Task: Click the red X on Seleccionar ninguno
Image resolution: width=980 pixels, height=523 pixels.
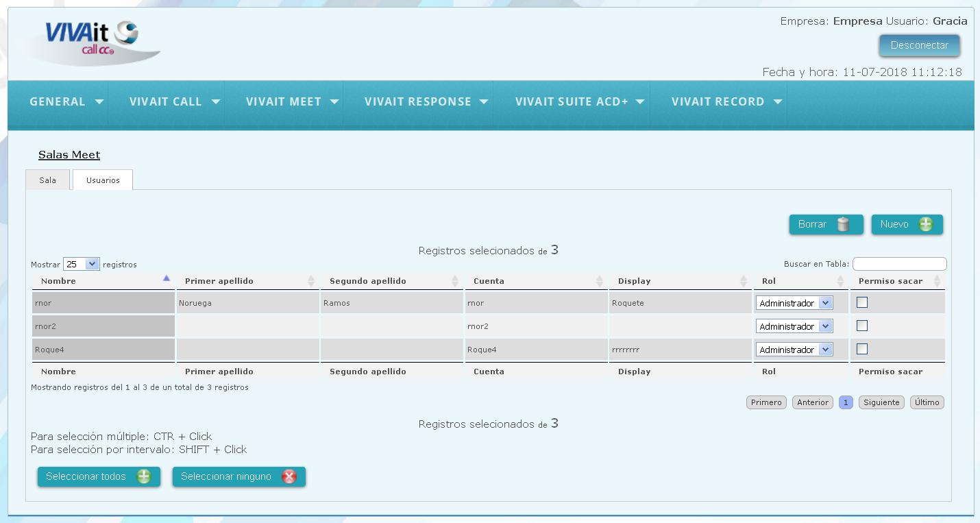Action: 289,476
